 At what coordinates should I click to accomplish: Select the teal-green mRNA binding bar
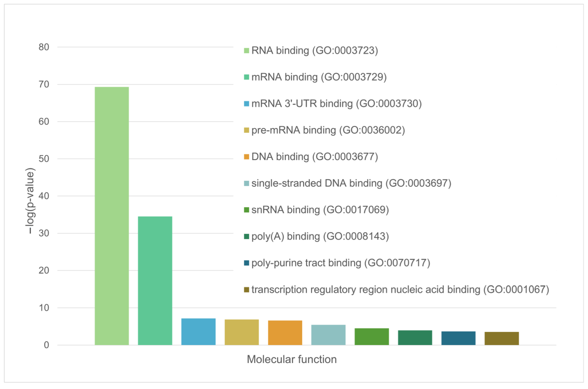(155, 280)
